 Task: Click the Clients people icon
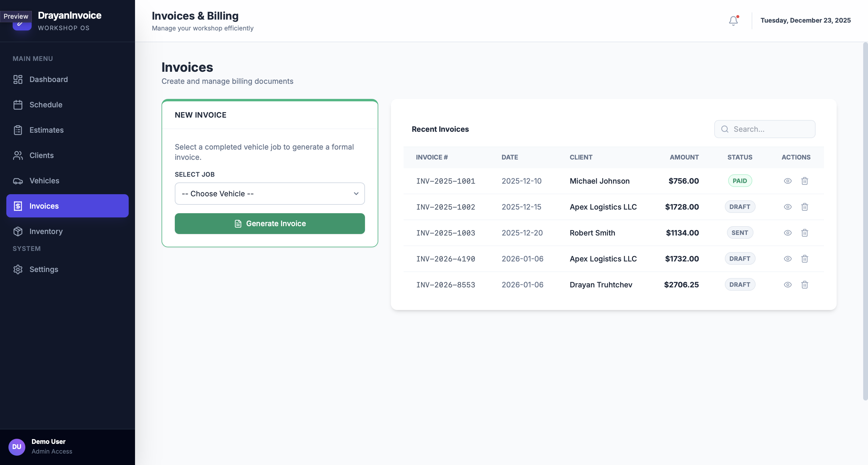point(18,155)
